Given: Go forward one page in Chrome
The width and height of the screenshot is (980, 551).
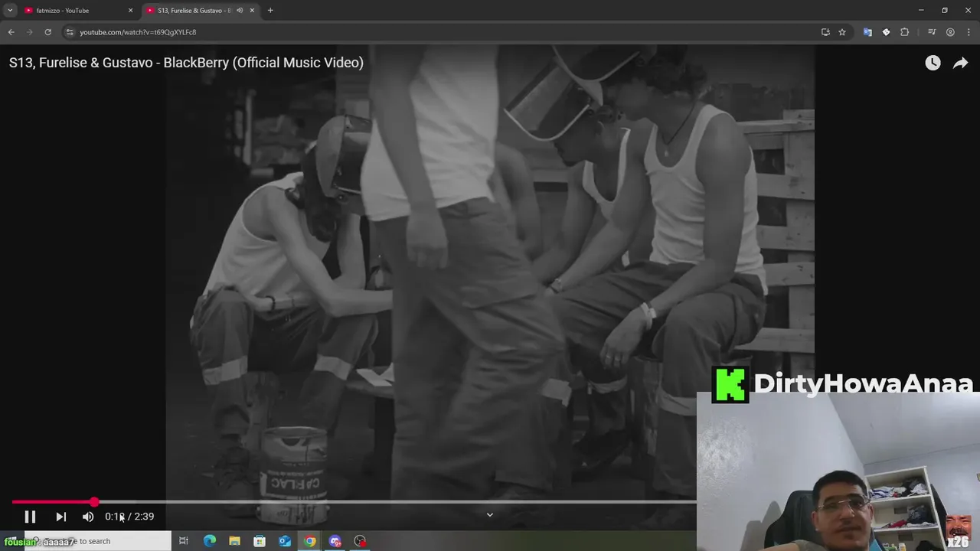Looking at the screenshot, I should [x=29, y=32].
